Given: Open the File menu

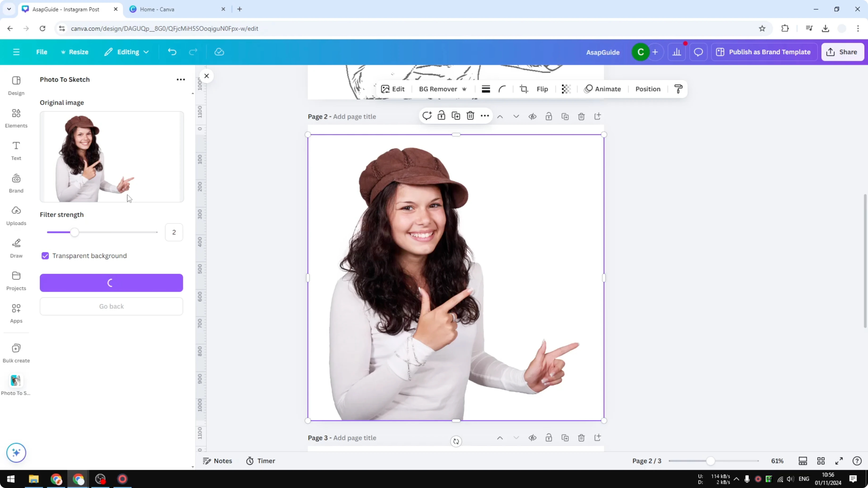Looking at the screenshot, I should pyautogui.click(x=42, y=52).
